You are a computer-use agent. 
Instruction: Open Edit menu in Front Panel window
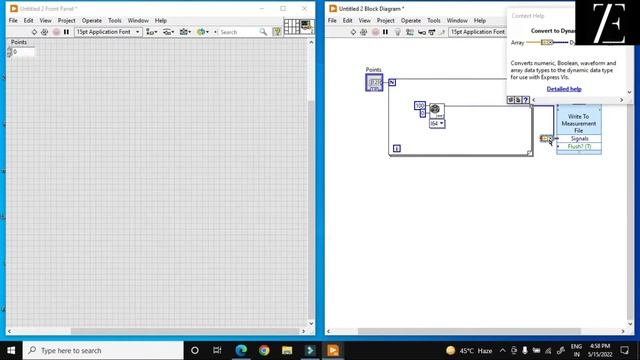coord(28,20)
